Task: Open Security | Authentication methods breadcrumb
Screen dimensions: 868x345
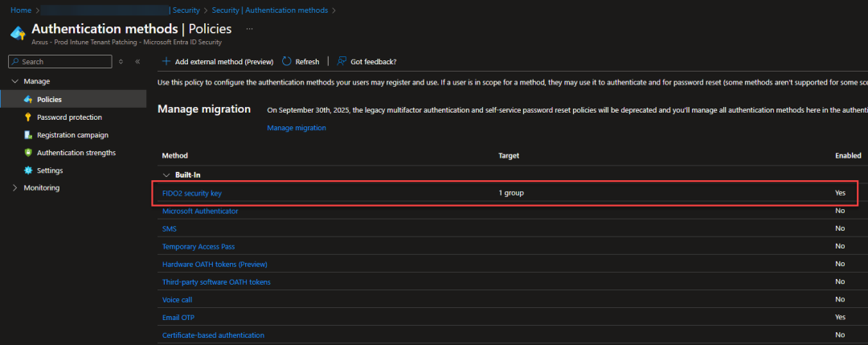Action: click(270, 10)
